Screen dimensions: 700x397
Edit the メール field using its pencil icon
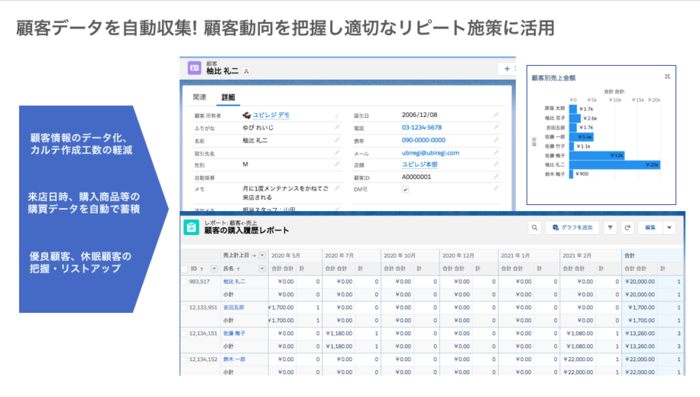pyautogui.click(x=496, y=152)
